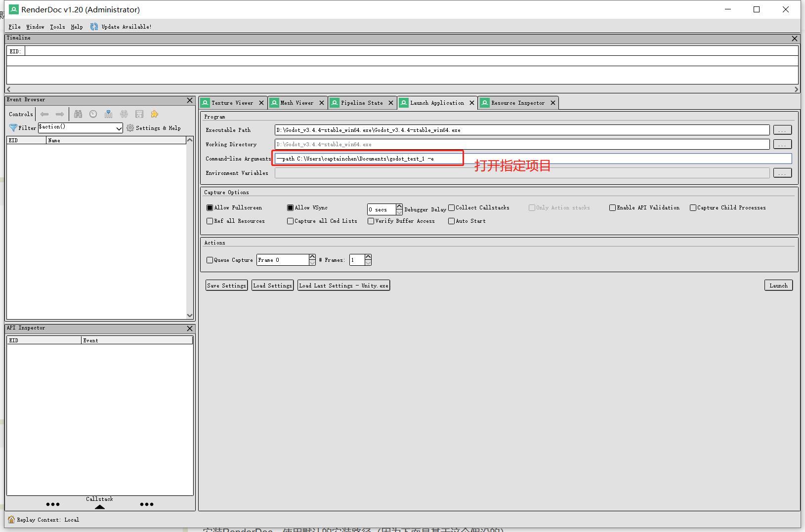Browse for Executable Path button
The width and height of the screenshot is (805, 532).
[x=782, y=130]
